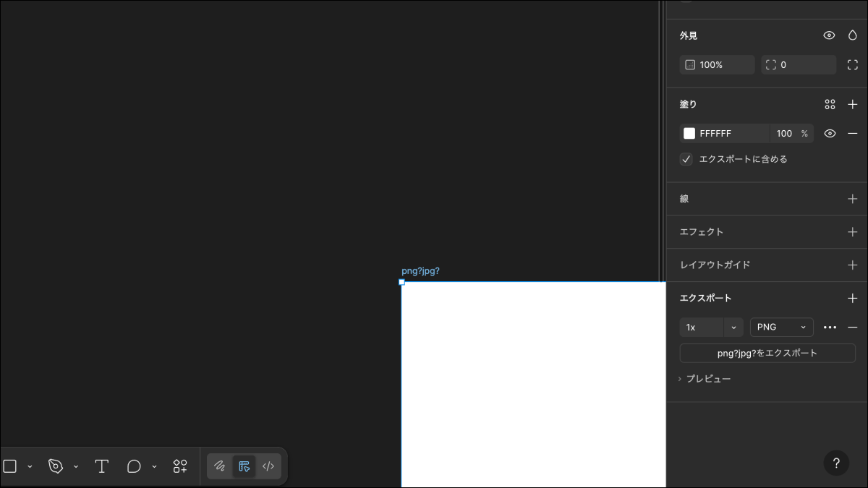Screen dimensions: 868x488
Task: Click the individual corner radius icon
Action: click(x=852, y=65)
